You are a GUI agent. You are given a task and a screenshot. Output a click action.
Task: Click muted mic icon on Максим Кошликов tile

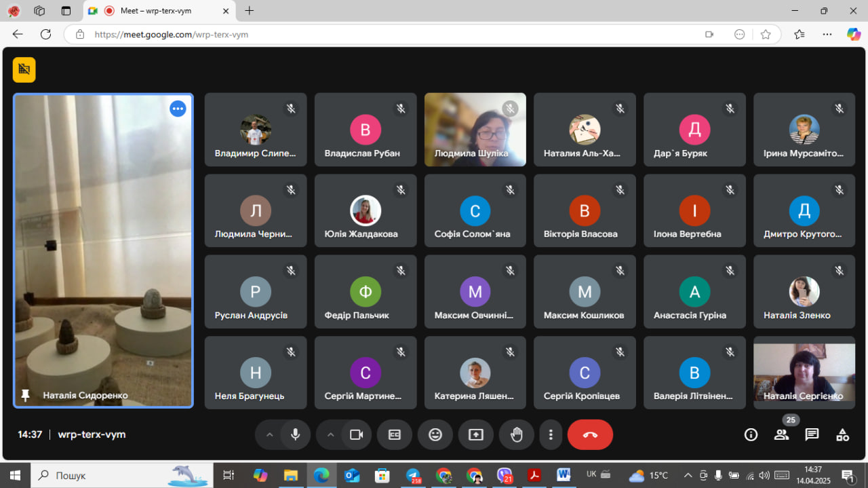coord(620,271)
